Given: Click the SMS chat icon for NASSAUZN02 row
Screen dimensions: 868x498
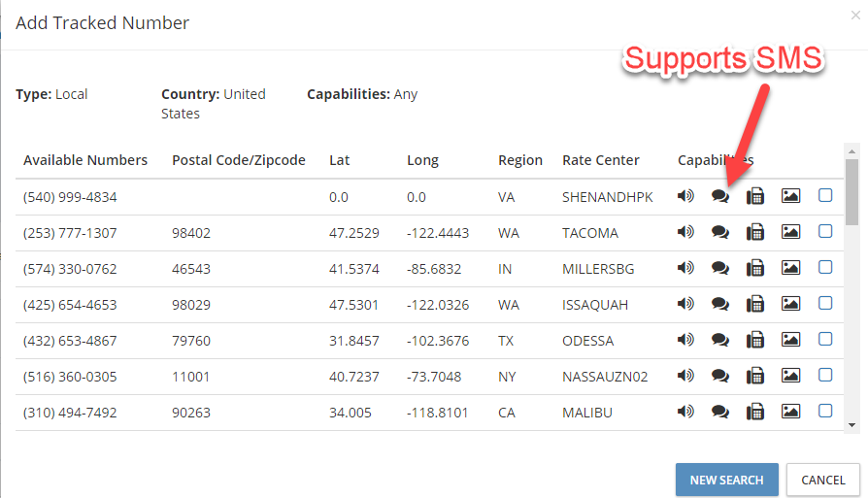Looking at the screenshot, I should point(719,376).
